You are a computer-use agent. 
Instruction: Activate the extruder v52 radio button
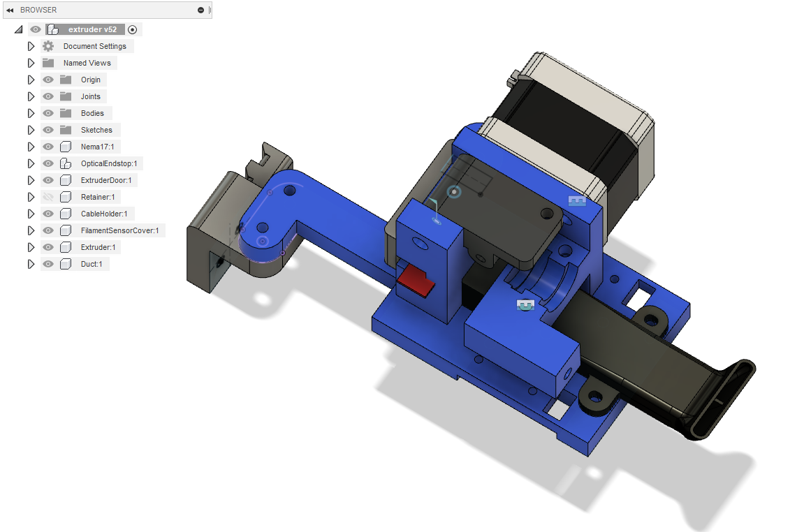(x=132, y=29)
